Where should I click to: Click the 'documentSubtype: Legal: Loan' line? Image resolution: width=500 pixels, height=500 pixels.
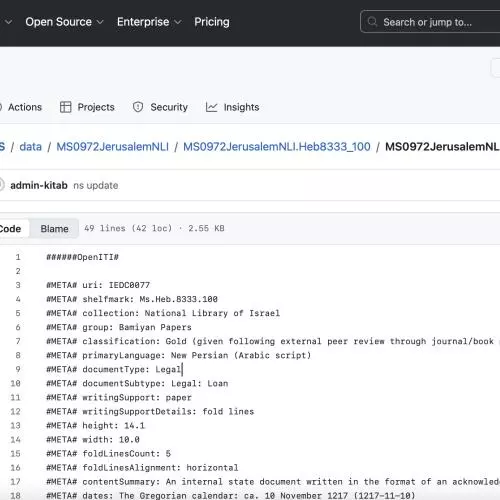[137, 383]
